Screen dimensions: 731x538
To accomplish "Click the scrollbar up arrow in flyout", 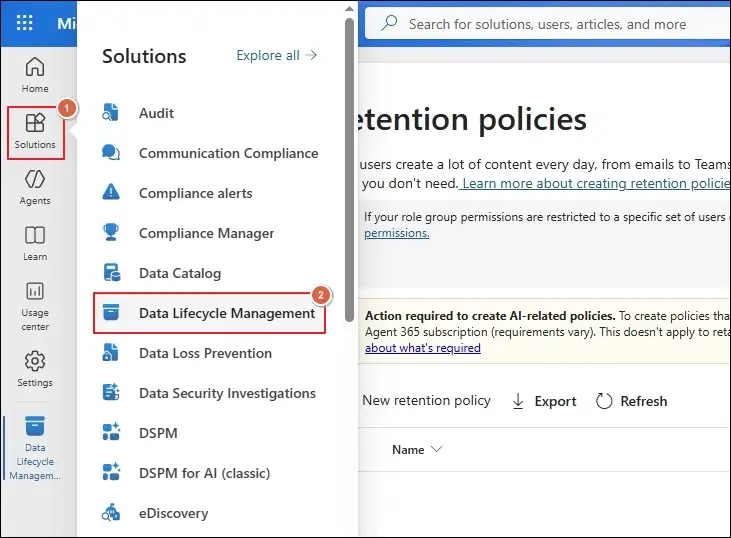I will (x=349, y=8).
